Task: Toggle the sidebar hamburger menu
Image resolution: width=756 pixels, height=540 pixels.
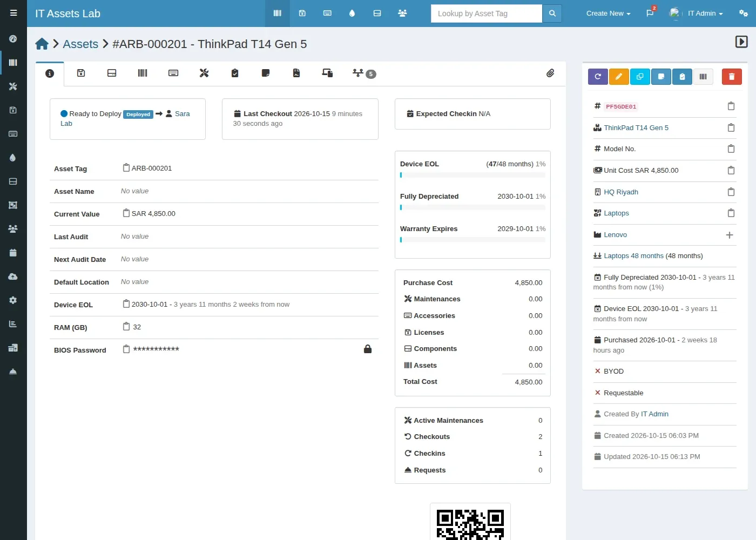Action: coord(13,13)
